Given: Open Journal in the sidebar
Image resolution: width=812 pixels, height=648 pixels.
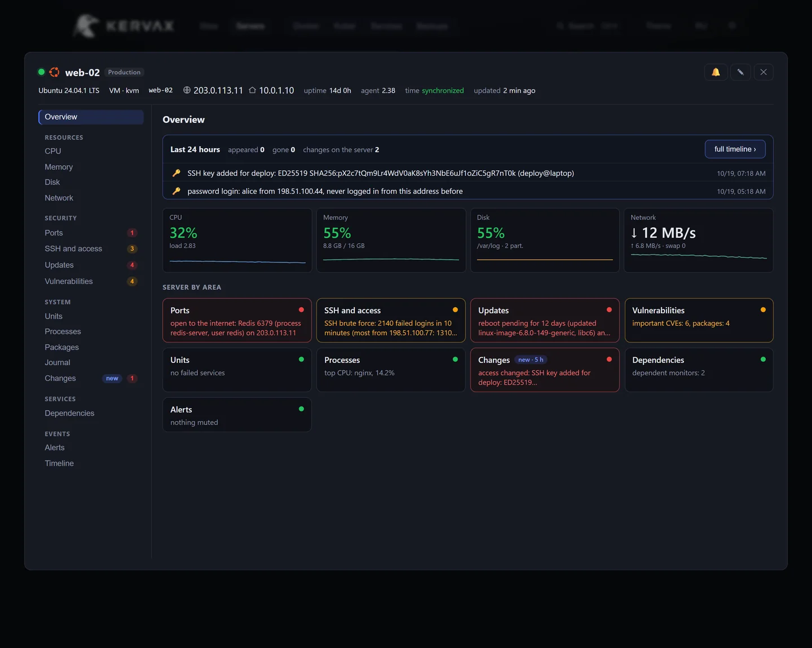Looking at the screenshot, I should [x=91, y=362].
